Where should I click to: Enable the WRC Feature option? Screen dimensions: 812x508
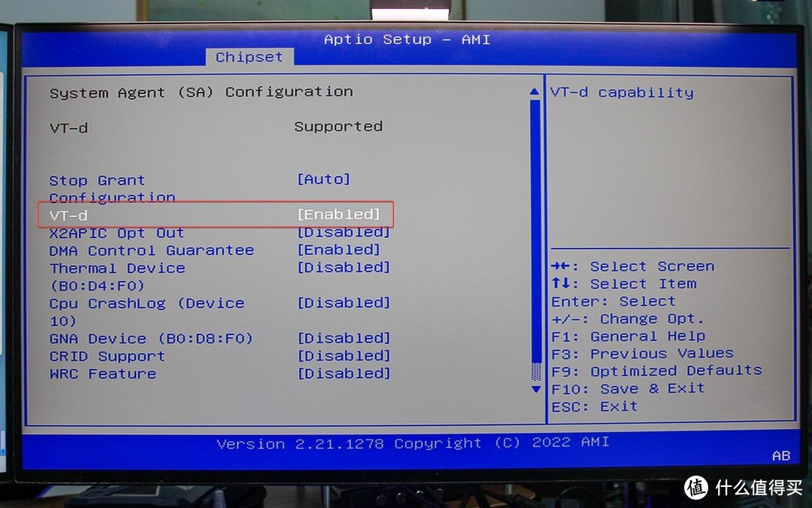344,373
